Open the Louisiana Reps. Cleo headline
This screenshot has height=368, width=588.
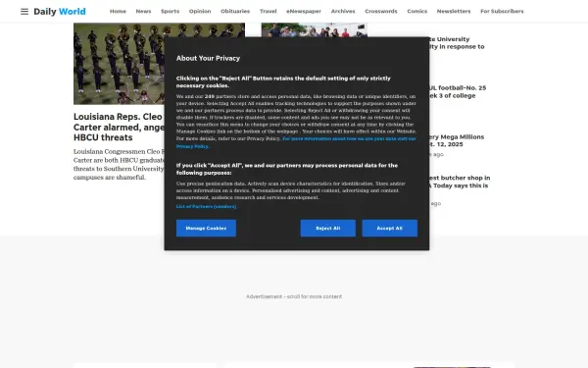(x=119, y=127)
